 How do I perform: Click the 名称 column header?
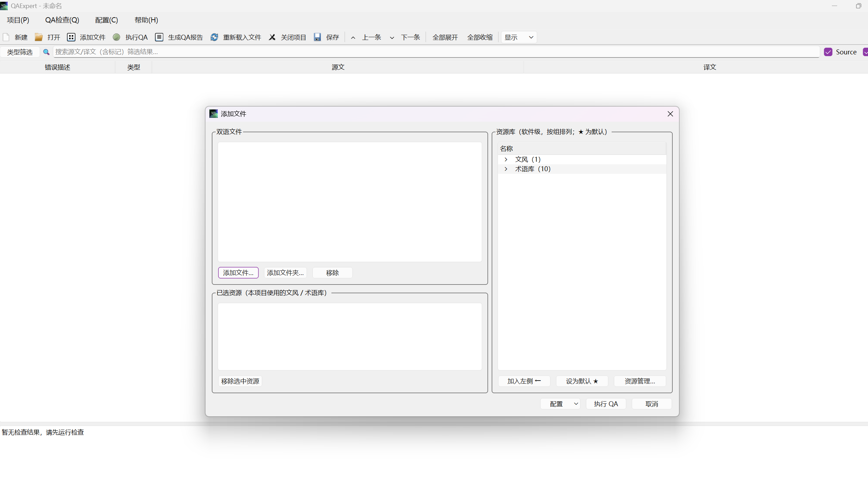coord(582,148)
